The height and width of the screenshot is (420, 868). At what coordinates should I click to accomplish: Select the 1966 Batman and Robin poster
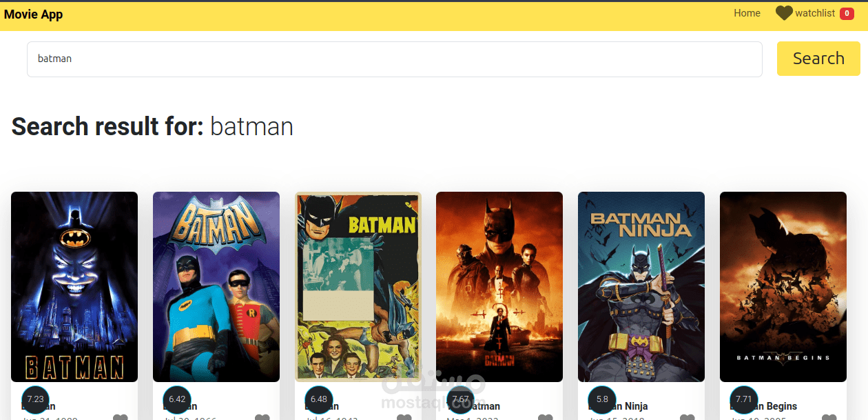216,286
